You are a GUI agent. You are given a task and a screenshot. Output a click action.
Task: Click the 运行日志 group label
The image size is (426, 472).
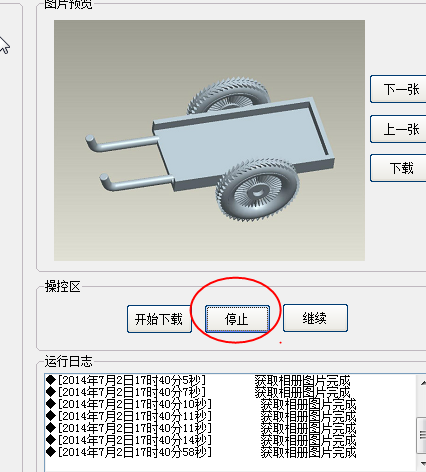(68, 361)
